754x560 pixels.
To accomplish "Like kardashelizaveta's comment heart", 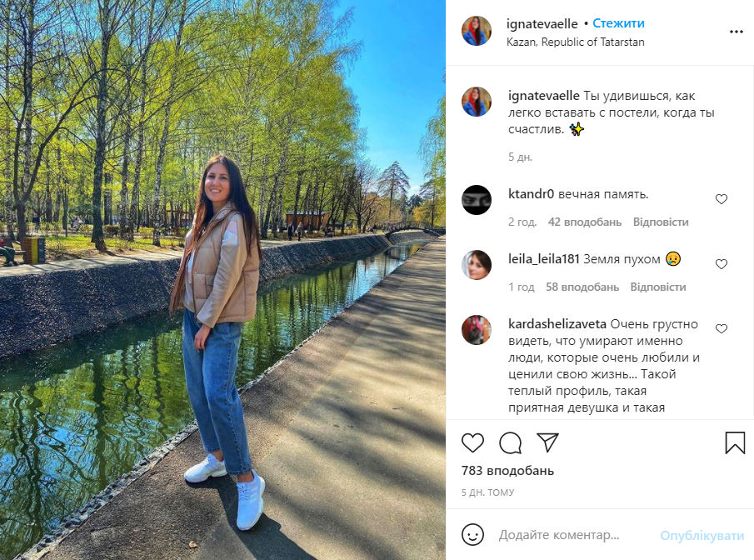I will [x=722, y=328].
